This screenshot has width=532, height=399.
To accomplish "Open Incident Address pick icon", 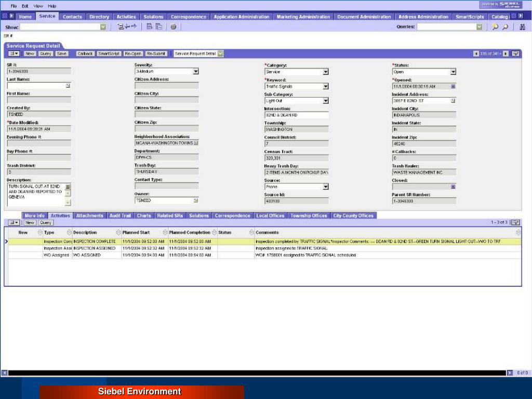I will (x=453, y=101).
